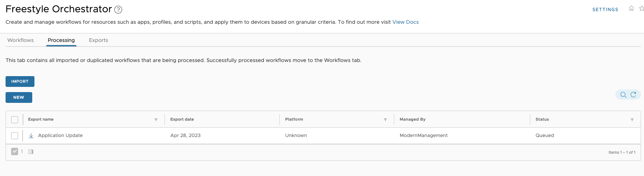
Task: Check the Application Update row checkbox
Action: coord(14,136)
